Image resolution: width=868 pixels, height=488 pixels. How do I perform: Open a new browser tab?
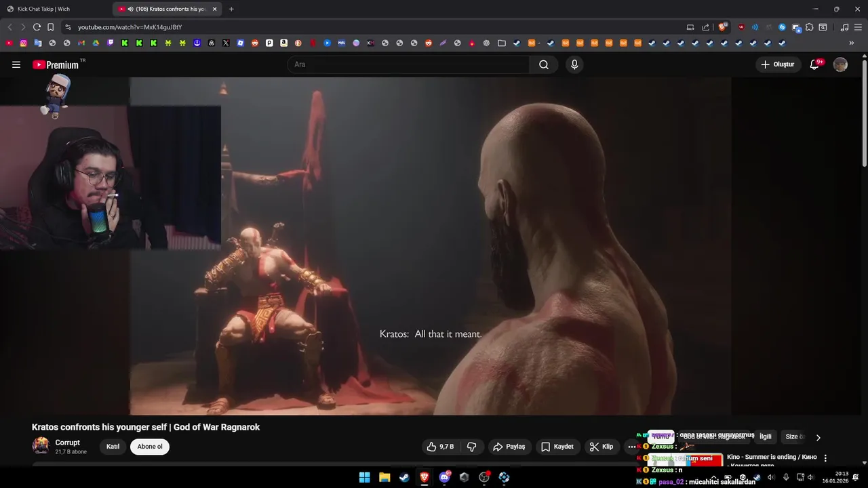[x=231, y=9]
